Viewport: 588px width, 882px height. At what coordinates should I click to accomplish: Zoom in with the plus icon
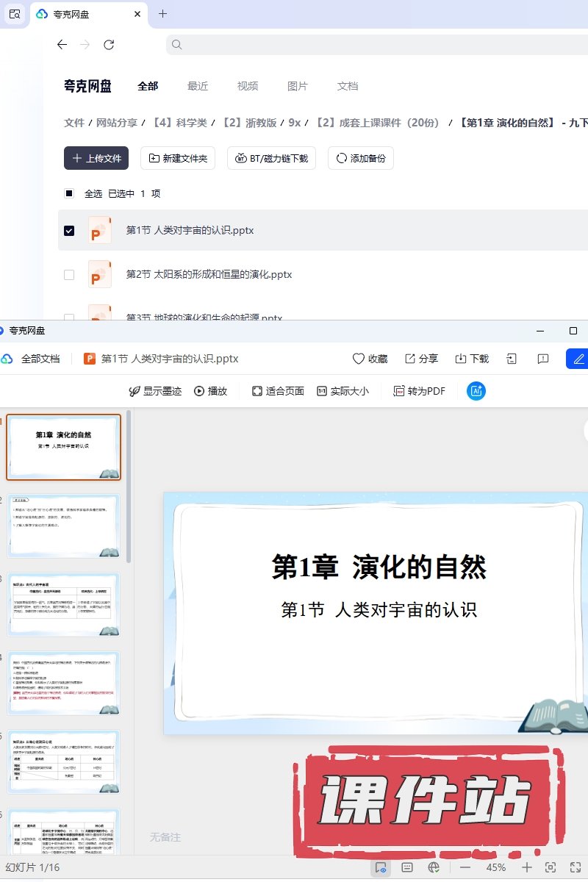[526, 867]
